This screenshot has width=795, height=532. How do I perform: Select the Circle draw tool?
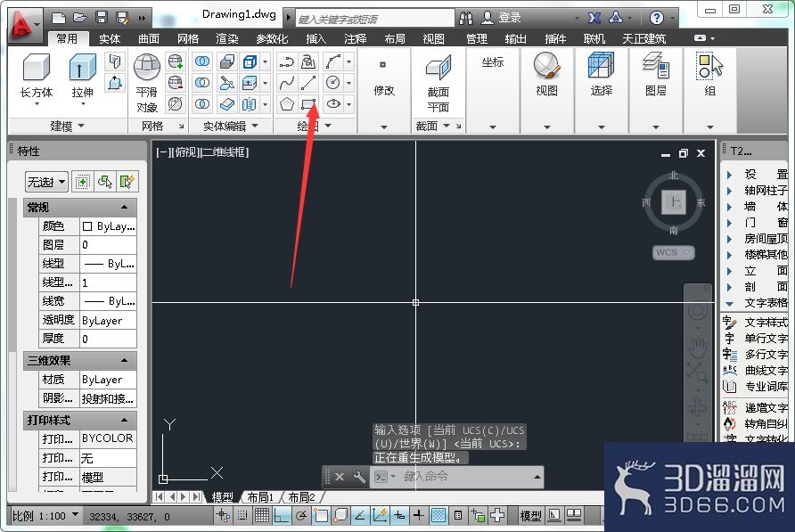point(333,83)
